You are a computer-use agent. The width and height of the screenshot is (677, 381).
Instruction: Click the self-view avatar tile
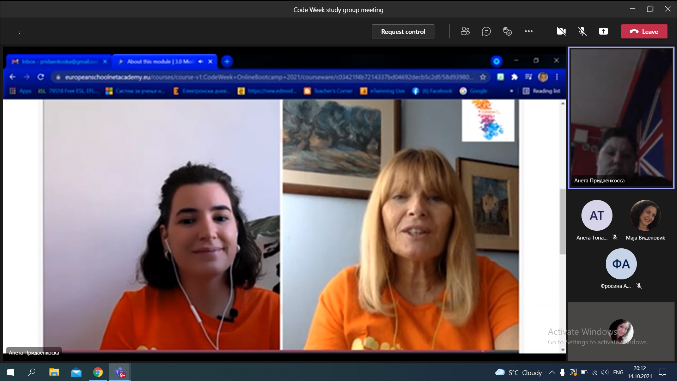pos(621,331)
